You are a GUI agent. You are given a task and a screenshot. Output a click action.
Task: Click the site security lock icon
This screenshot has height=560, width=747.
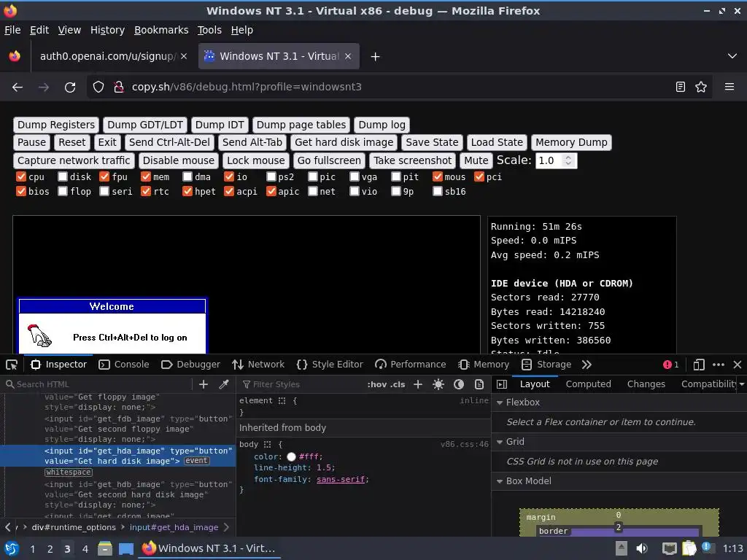click(119, 87)
